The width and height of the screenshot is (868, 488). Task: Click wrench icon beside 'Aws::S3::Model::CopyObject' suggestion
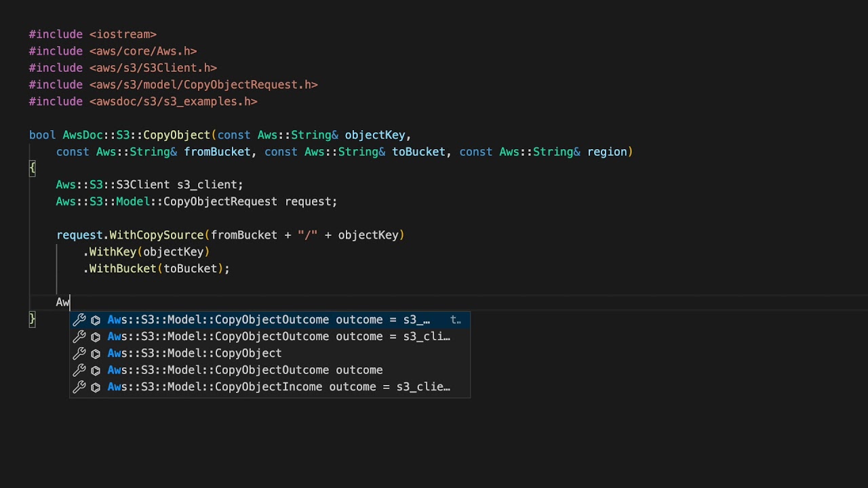(x=79, y=353)
